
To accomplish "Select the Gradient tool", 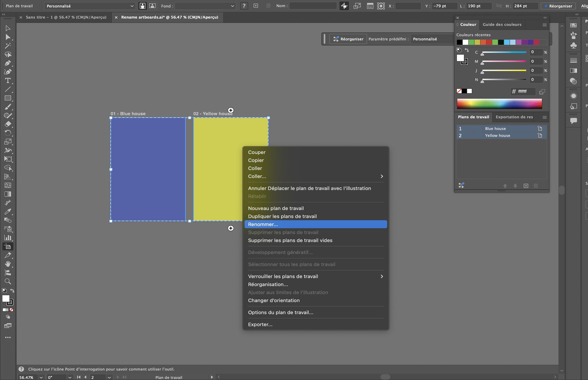I will pyautogui.click(x=8, y=194).
